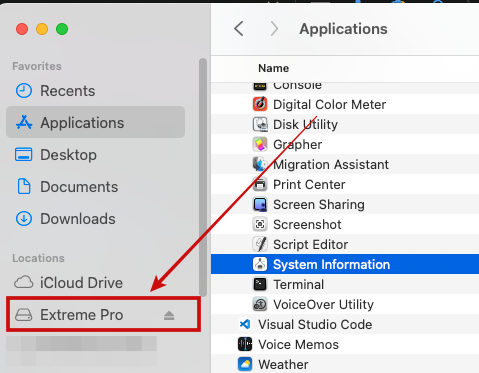Click the VoiceOver Utility app icon
Image resolution: width=479 pixels, height=373 pixels.
pyautogui.click(x=260, y=304)
